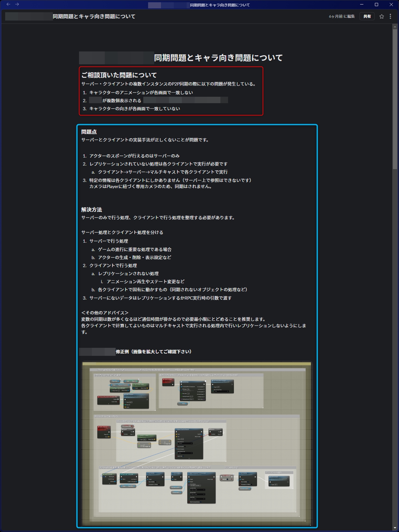Viewport: 399px width, 532px height.
Task: Click the vertical scrollbar thumb
Action: (395, 100)
